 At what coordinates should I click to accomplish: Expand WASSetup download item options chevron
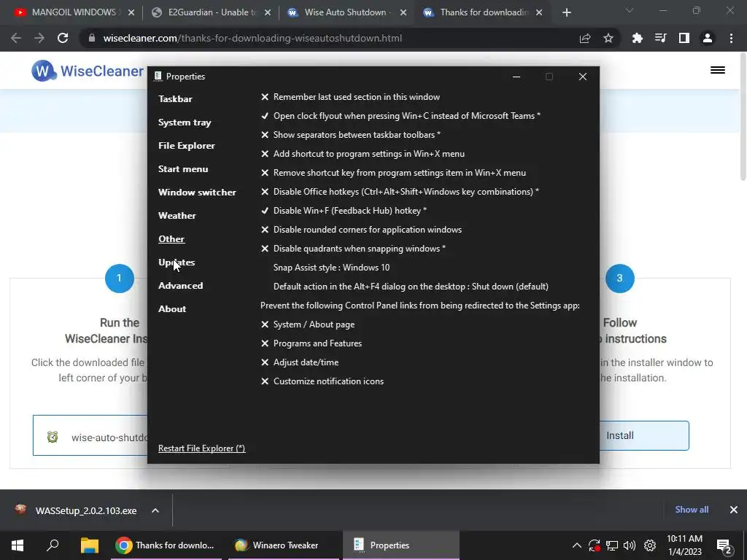[155, 510]
